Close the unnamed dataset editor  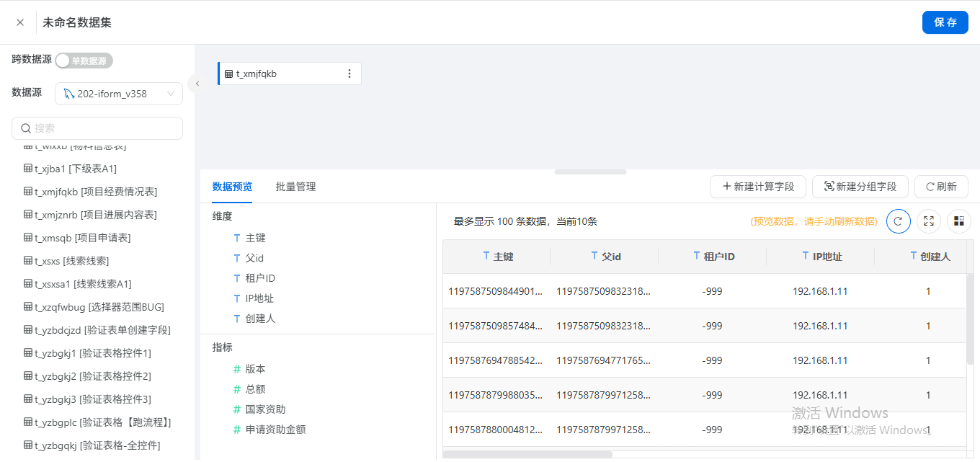(x=20, y=22)
